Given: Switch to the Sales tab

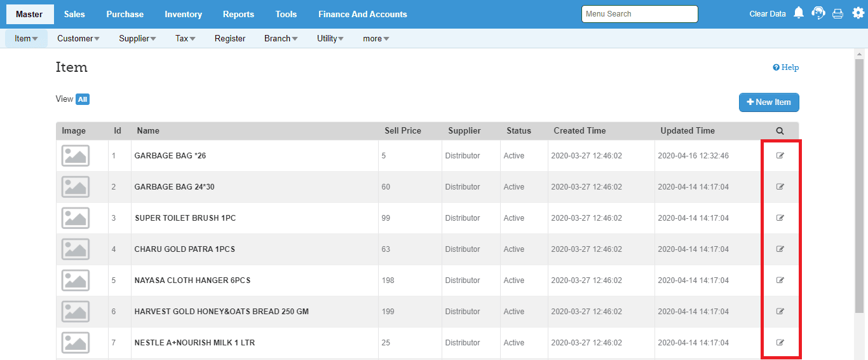Looking at the screenshot, I should point(74,14).
